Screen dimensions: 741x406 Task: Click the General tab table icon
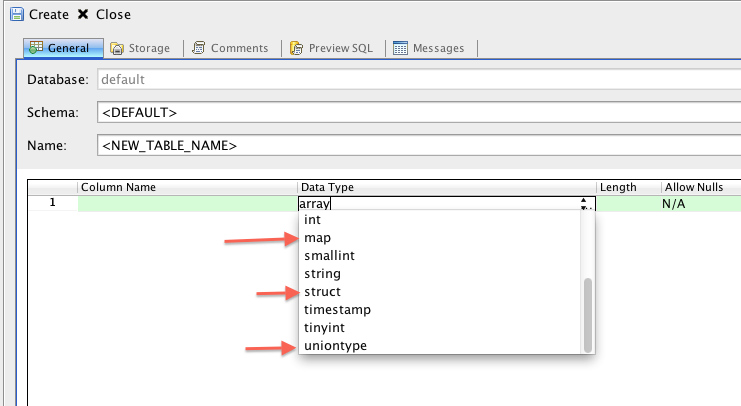pyautogui.click(x=35, y=48)
